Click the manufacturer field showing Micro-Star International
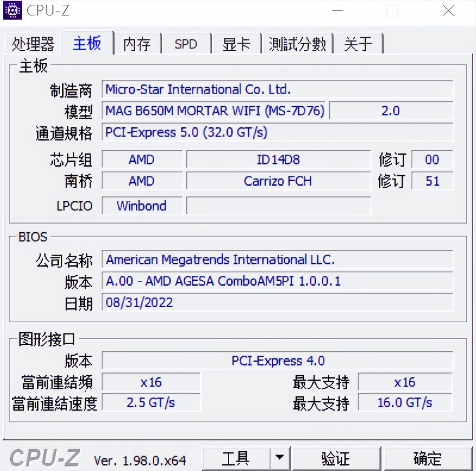The image size is (476, 471). 278,90
